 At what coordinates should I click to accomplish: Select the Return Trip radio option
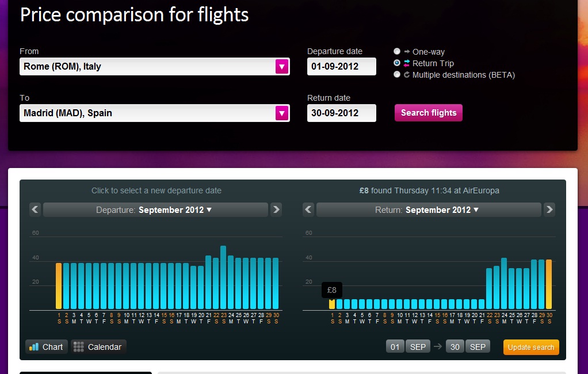point(397,63)
